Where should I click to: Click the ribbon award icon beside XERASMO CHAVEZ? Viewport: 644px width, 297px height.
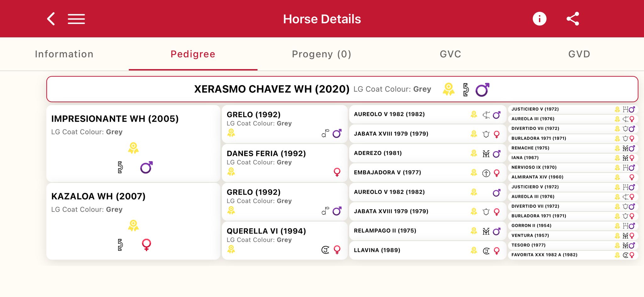pyautogui.click(x=448, y=89)
